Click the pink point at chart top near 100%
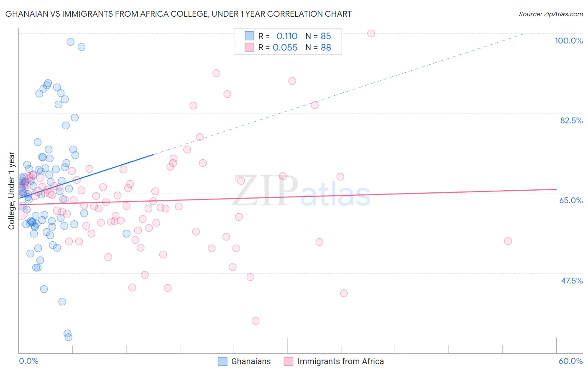Image resolution: width=588 pixels, height=373 pixels. (x=371, y=33)
